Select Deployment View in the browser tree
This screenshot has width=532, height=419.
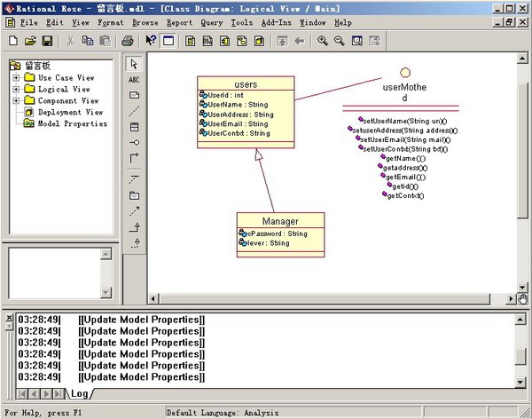70,112
